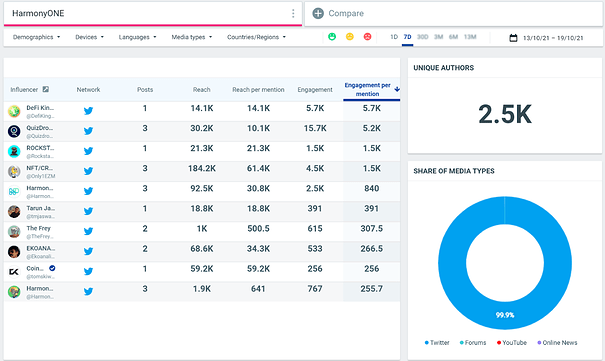The image size is (605, 361).
Task: Select the 6M time range
Action: [453, 37]
